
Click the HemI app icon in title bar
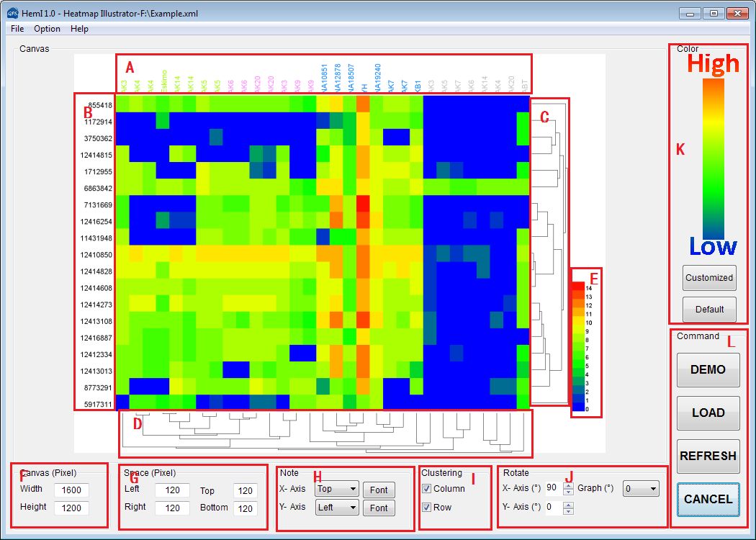(12, 13)
